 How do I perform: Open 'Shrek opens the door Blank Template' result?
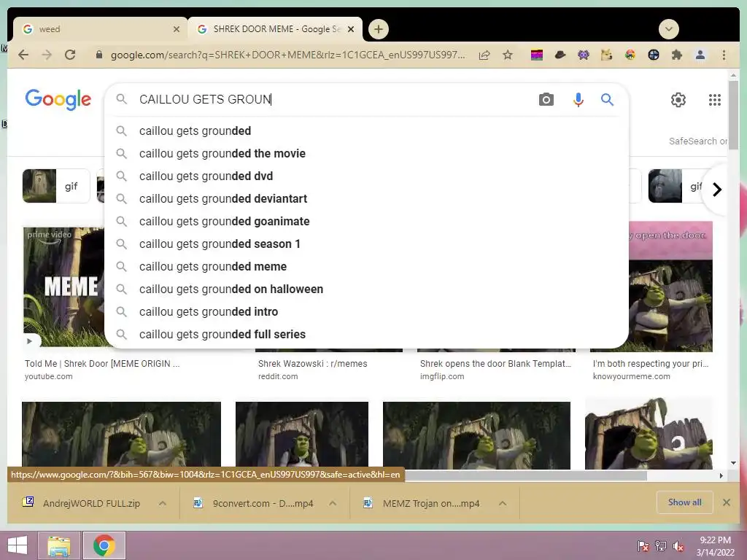click(x=495, y=364)
